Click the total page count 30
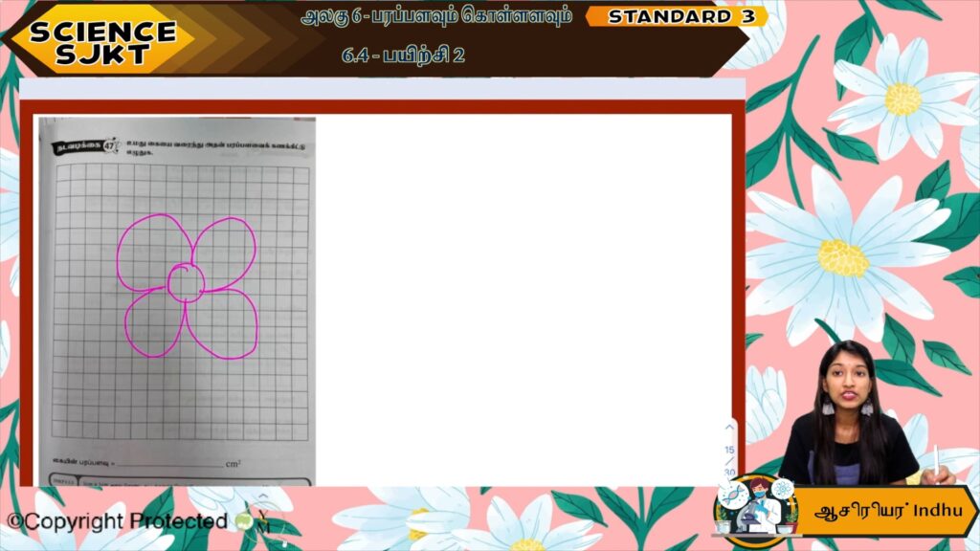 729,473
